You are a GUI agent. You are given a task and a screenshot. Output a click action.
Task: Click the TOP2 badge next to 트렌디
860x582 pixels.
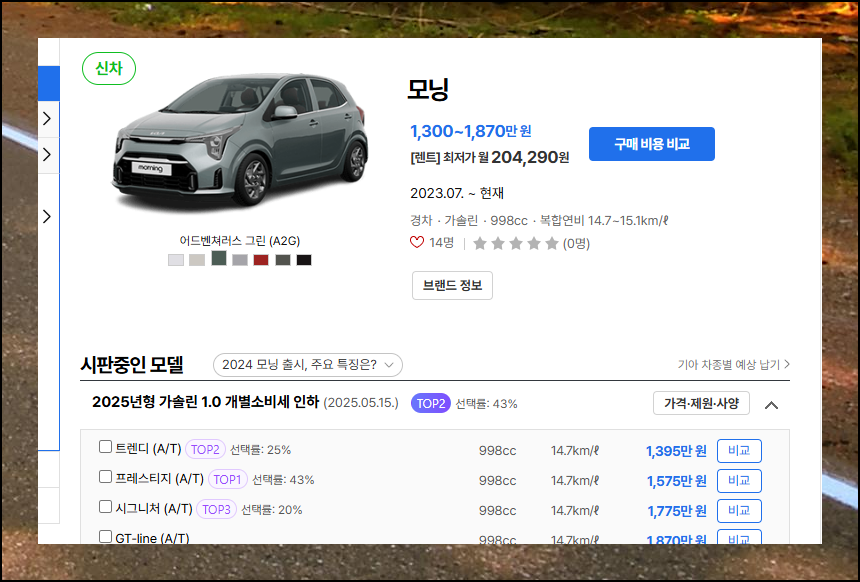pyautogui.click(x=205, y=449)
